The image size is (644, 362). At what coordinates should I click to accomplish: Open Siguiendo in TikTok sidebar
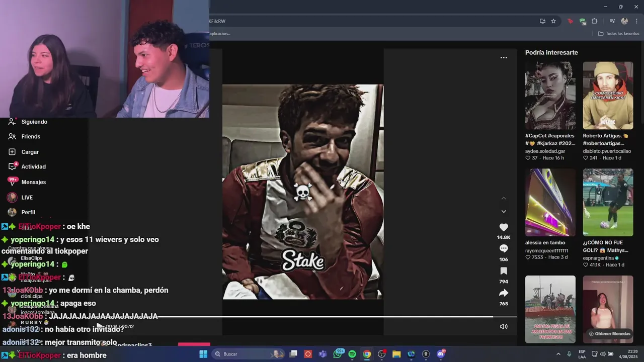click(34, 122)
